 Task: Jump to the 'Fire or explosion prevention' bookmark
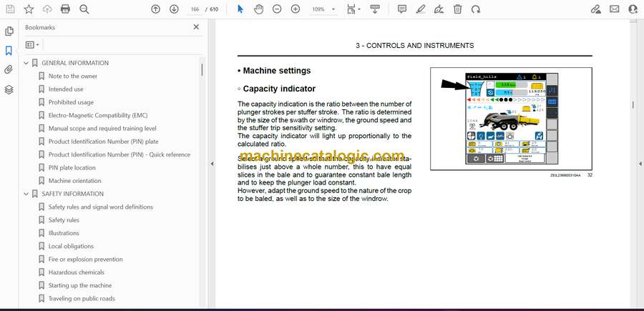86,260
